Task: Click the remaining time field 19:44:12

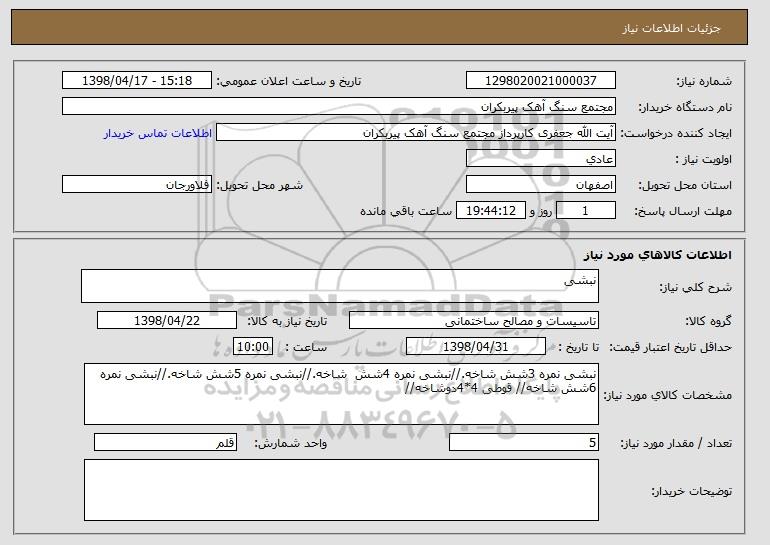Action: (491, 211)
